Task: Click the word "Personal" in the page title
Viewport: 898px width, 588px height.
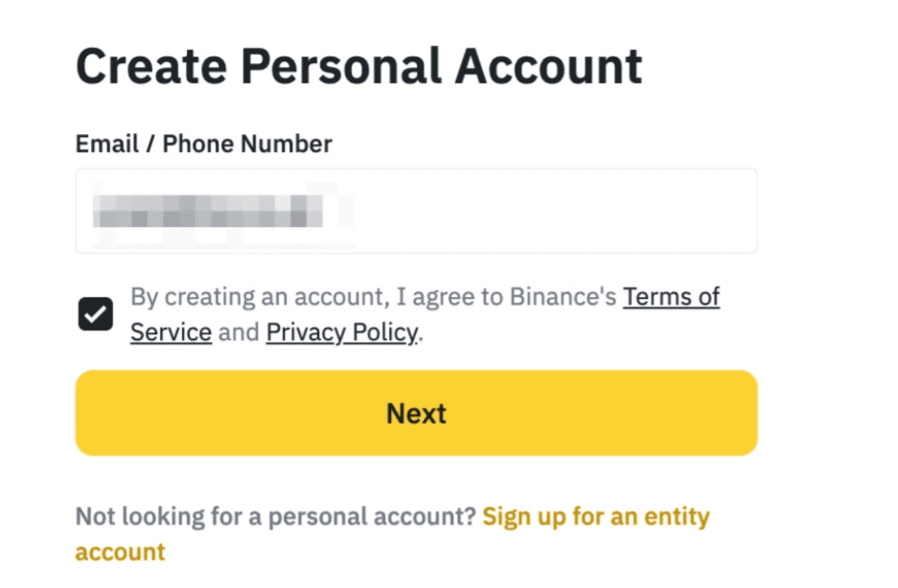Action: [339, 67]
